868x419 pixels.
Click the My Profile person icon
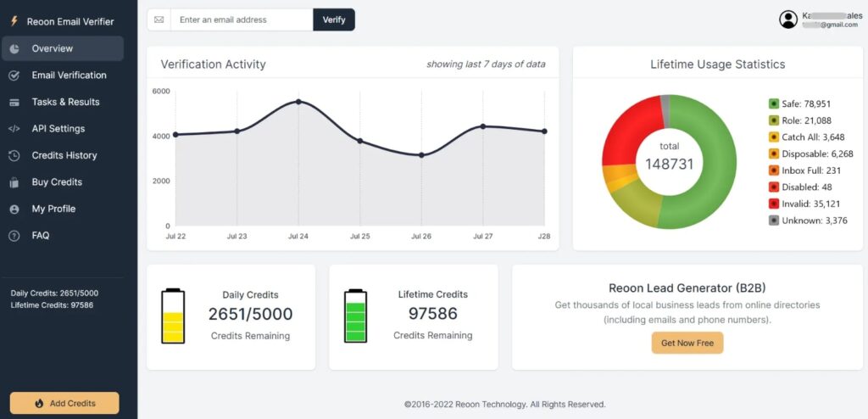(x=14, y=209)
